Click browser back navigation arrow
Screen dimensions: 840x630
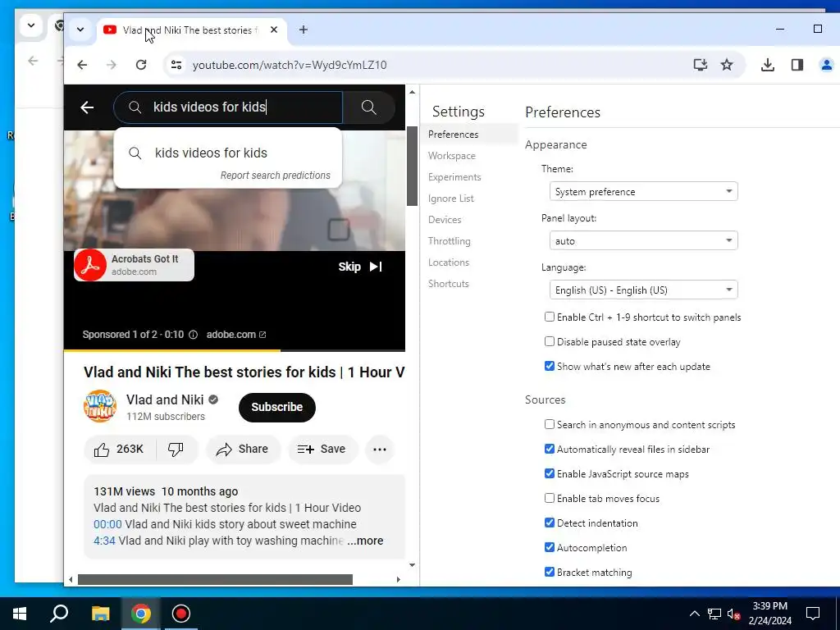82,65
